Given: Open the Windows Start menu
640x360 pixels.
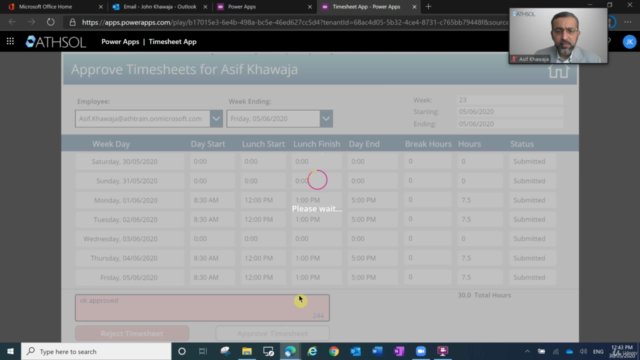Looking at the screenshot, I should [10, 351].
